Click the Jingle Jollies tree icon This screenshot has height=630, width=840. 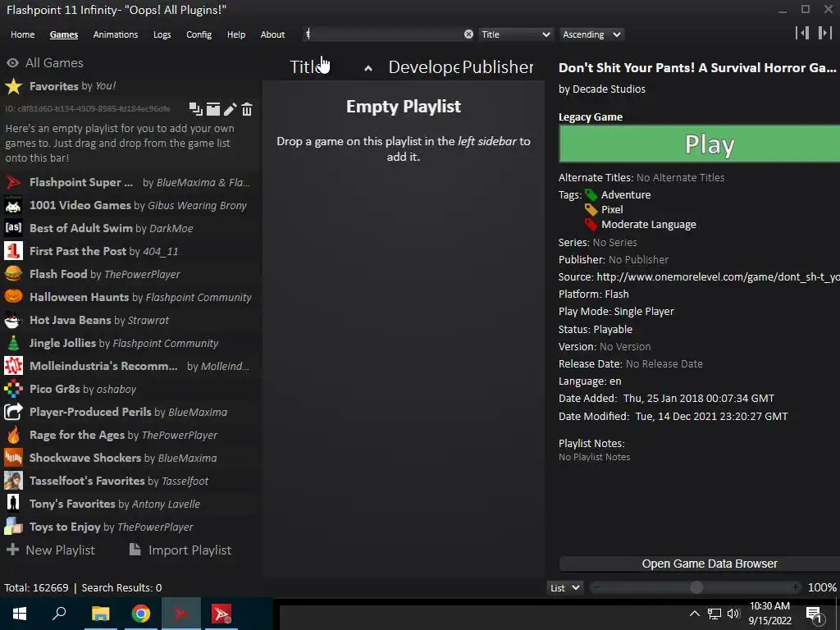13,344
